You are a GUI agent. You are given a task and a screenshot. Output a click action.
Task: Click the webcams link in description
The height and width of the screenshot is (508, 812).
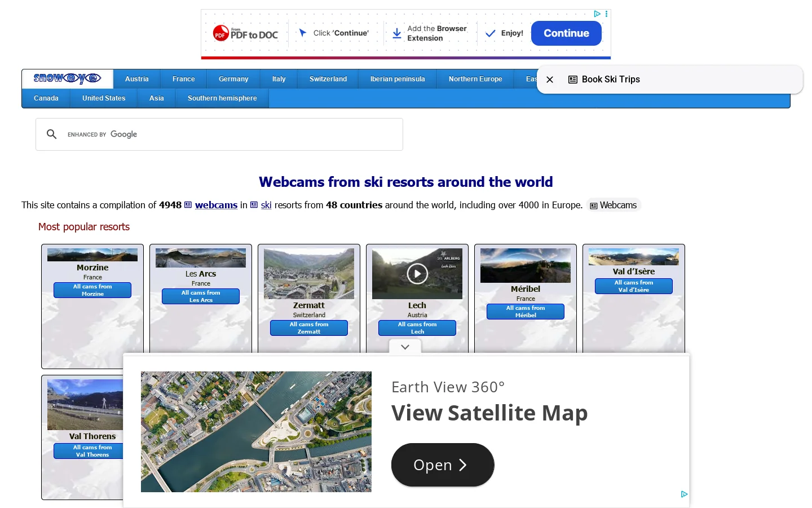[216, 205]
